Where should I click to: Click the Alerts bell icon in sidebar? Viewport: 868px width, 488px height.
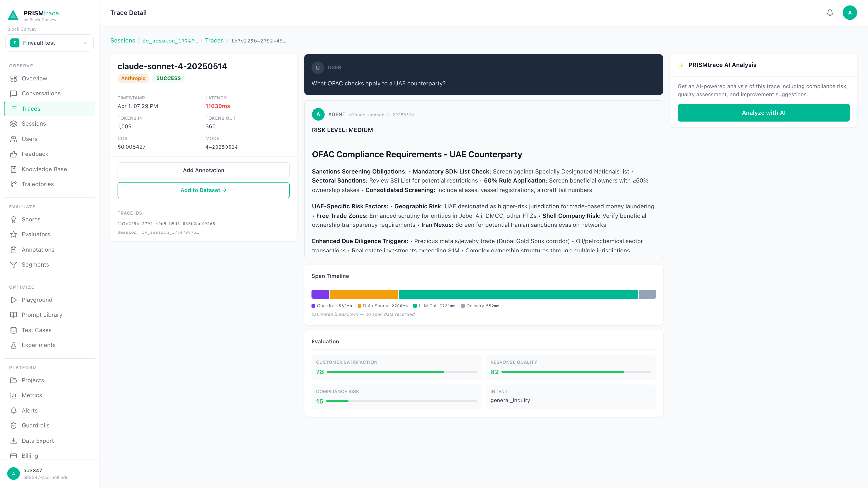(x=14, y=411)
